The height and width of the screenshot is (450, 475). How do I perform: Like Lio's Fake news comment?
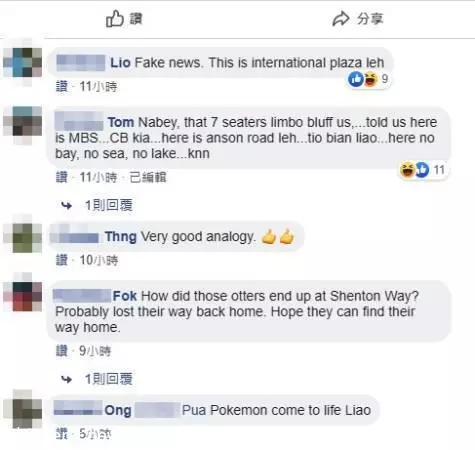62,87
